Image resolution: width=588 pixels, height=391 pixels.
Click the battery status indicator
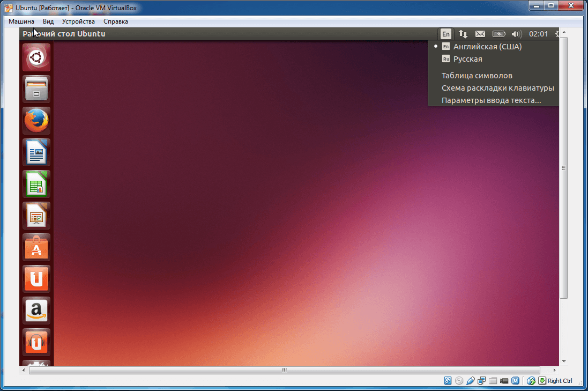[x=498, y=34]
